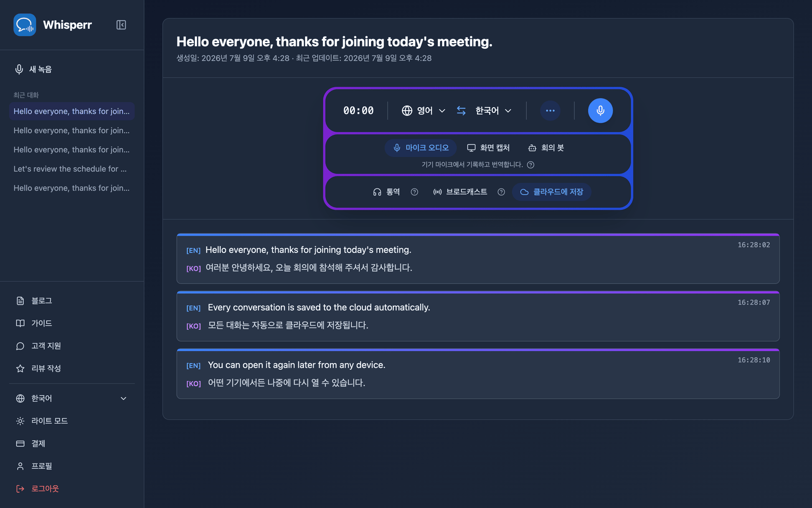
Task: Click the 생성일 date metadata line
Action: tap(304, 58)
